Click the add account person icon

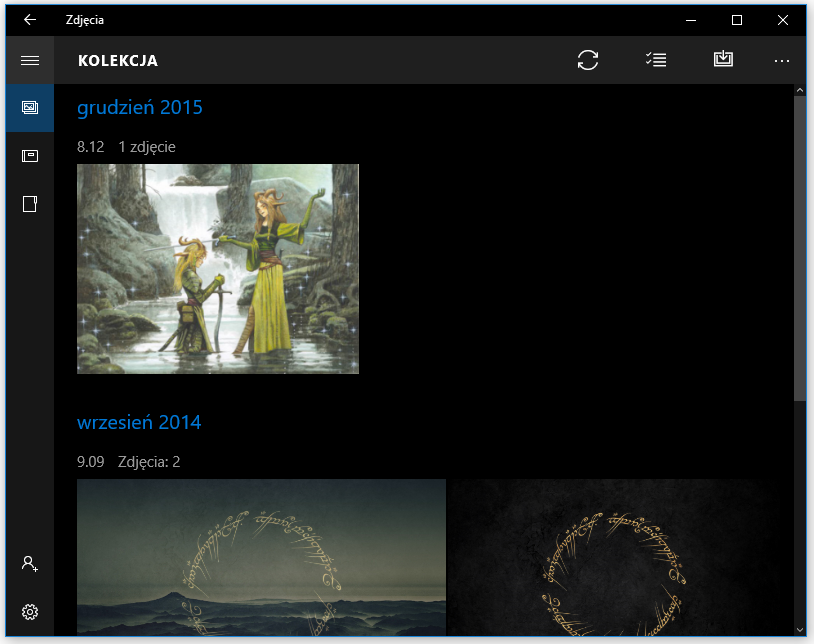tap(30, 564)
